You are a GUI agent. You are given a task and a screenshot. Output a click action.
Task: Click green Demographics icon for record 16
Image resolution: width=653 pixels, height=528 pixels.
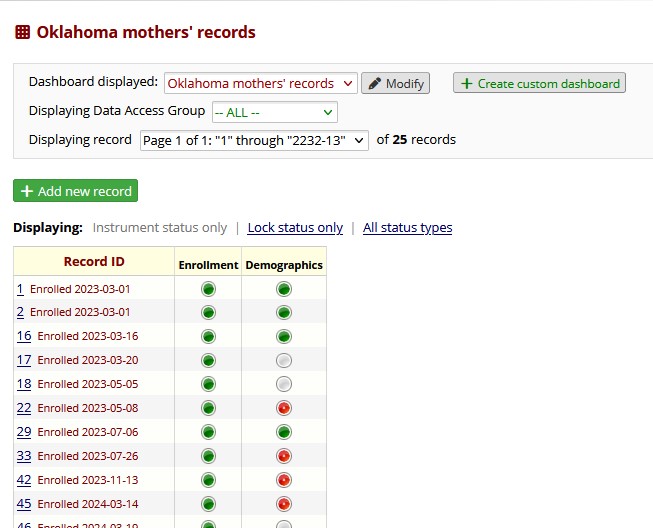(284, 337)
